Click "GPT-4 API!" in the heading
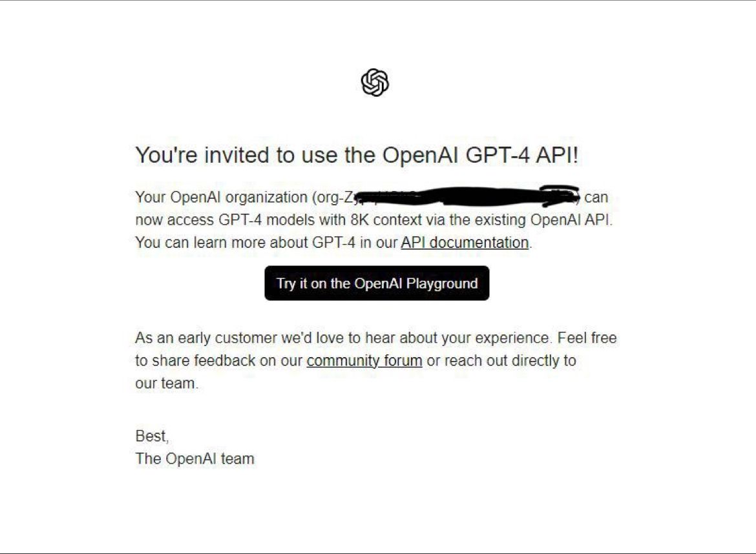 [x=522, y=155]
